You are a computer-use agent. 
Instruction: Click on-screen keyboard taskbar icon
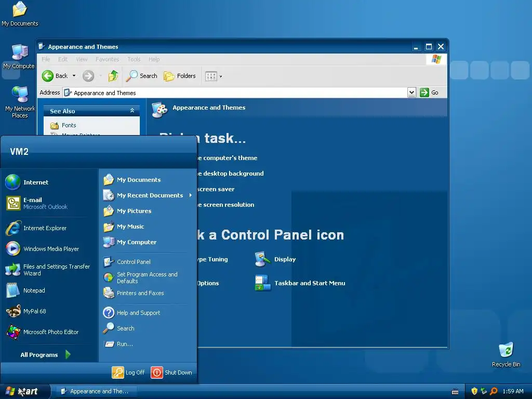click(455, 392)
